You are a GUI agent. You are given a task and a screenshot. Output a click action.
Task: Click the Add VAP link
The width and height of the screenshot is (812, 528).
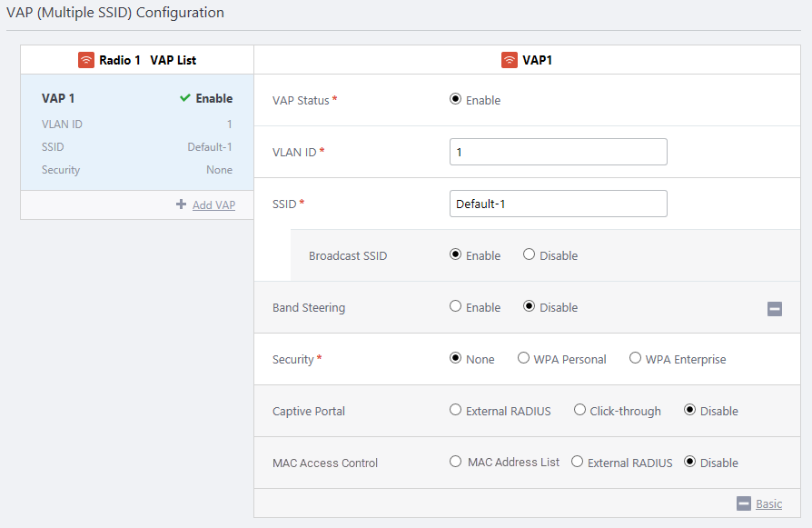pyautogui.click(x=213, y=205)
